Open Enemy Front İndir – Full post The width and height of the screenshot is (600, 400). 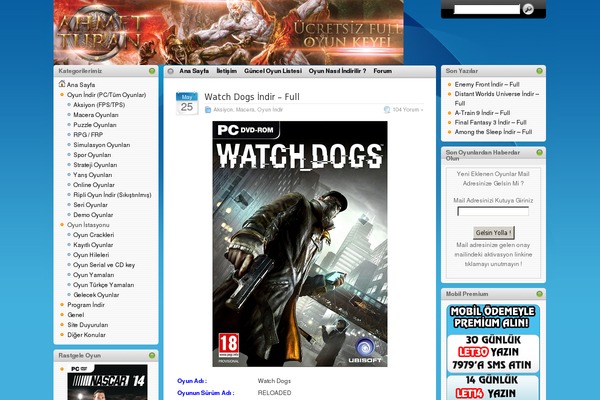click(x=487, y=84)
